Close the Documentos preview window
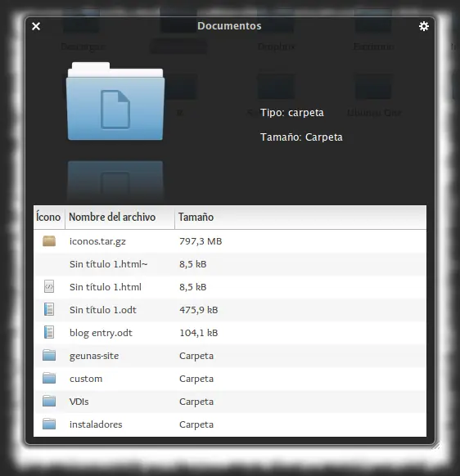This screenshot has height=476, width=460. [36, 26]
